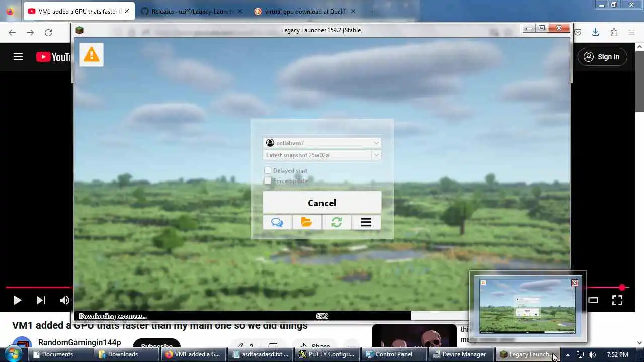Click the Legacy Launcher taskbar preview thumbnail
The height and width of the screenshot is (362, 644).
527,306
